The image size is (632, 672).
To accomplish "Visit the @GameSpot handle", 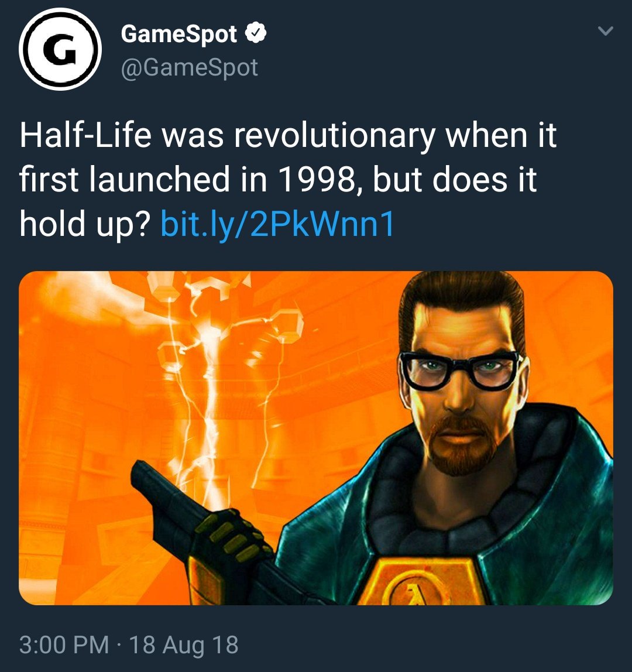I will [x=190, y=67].
